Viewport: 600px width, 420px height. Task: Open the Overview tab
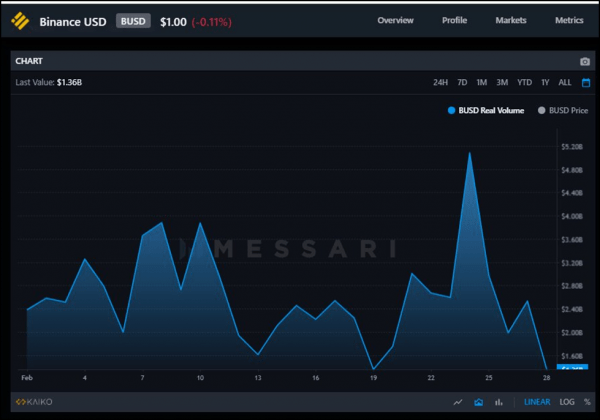point(395,20)
